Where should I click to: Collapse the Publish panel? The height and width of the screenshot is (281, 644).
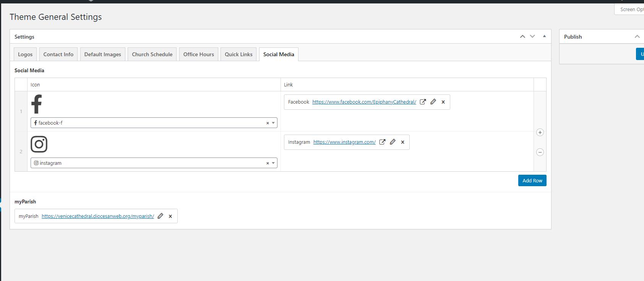point(637,36)
